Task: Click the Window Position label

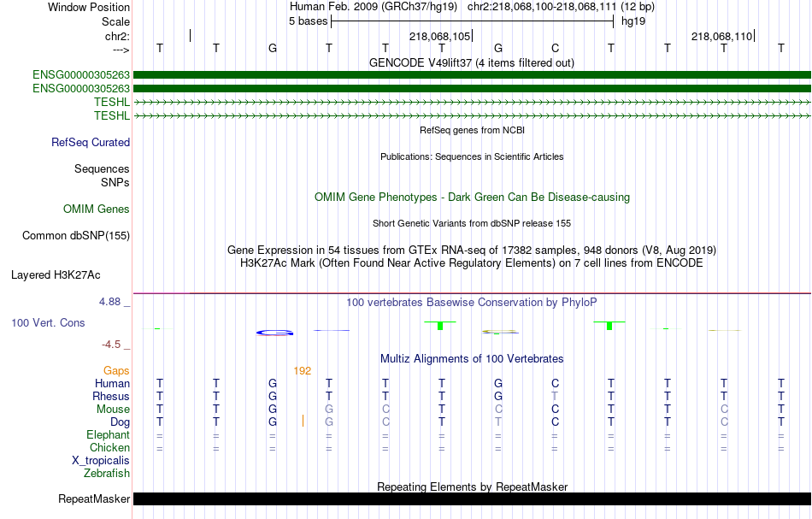Action: [x=89, y=7]
